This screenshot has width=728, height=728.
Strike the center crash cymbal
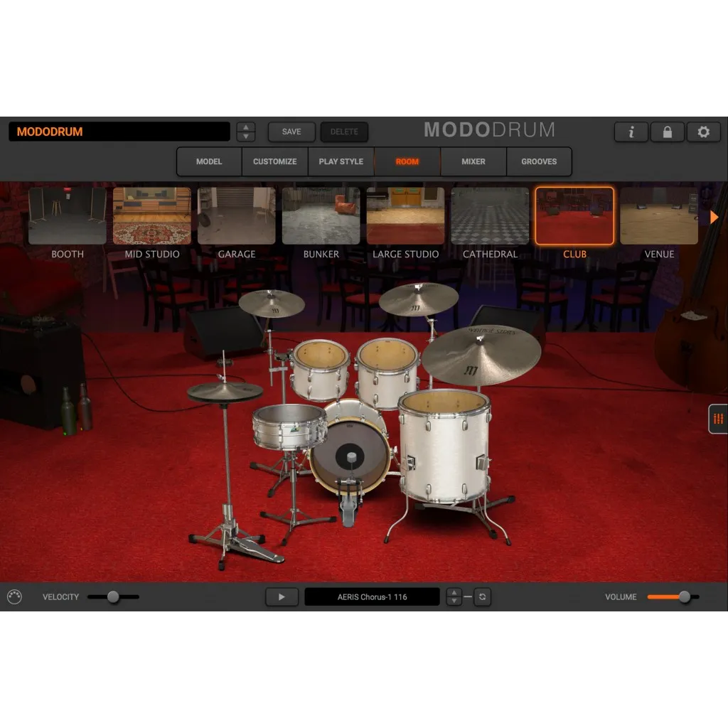coord(418,299)
